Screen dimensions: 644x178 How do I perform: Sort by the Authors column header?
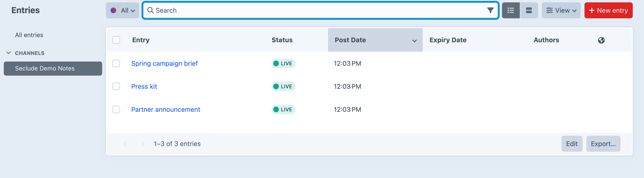tap(546, 40)
